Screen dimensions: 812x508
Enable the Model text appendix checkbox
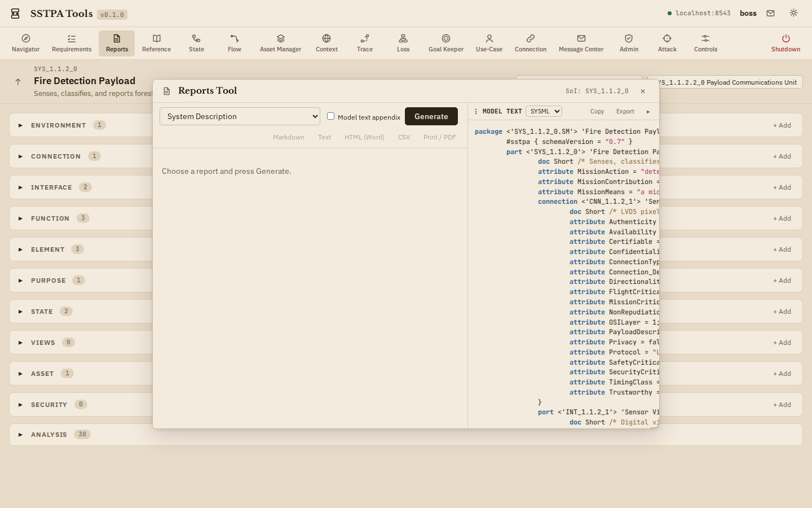click(331, 116)
